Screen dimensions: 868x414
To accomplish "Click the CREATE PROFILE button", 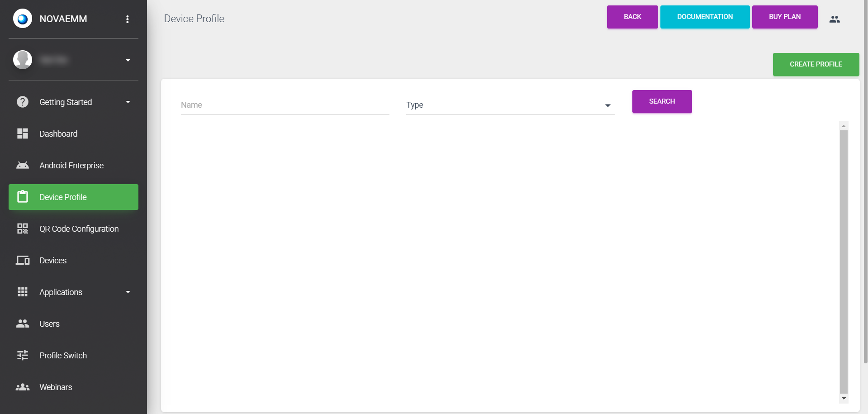I will click(x=816, y=64).
